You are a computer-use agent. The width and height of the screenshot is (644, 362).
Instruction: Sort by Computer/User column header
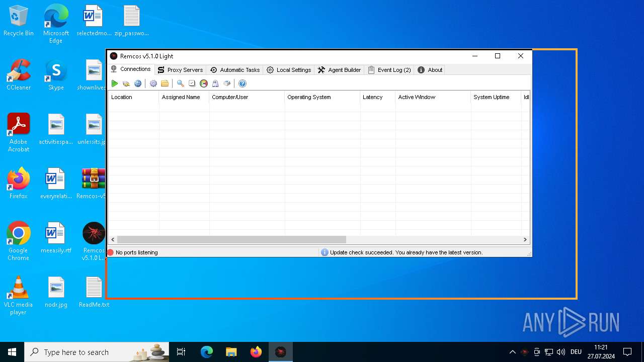coord(247,97)
